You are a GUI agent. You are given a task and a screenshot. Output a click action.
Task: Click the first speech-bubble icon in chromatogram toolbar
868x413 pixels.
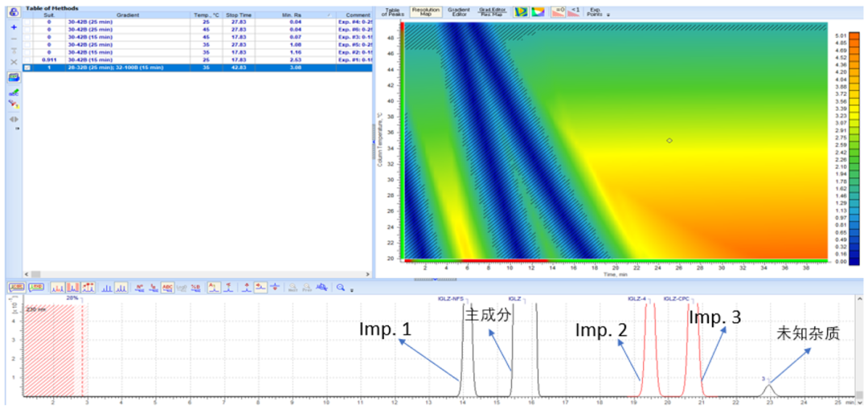[x=17, y=288]
